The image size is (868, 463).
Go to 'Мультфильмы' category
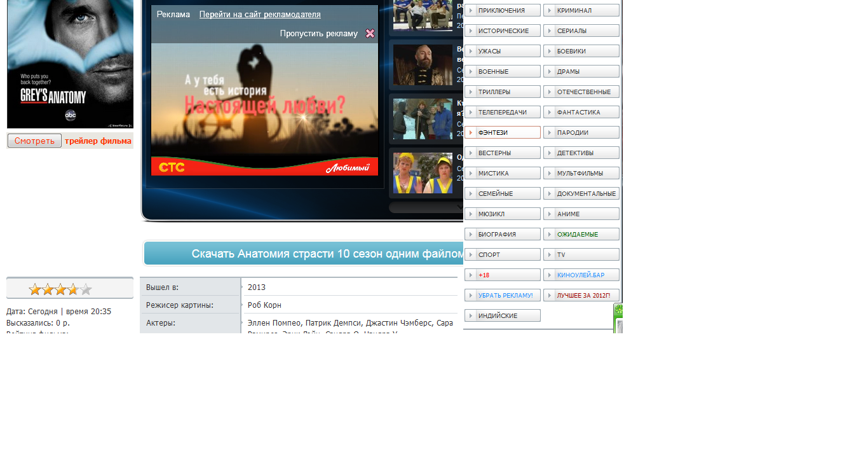tap(581, 174)
